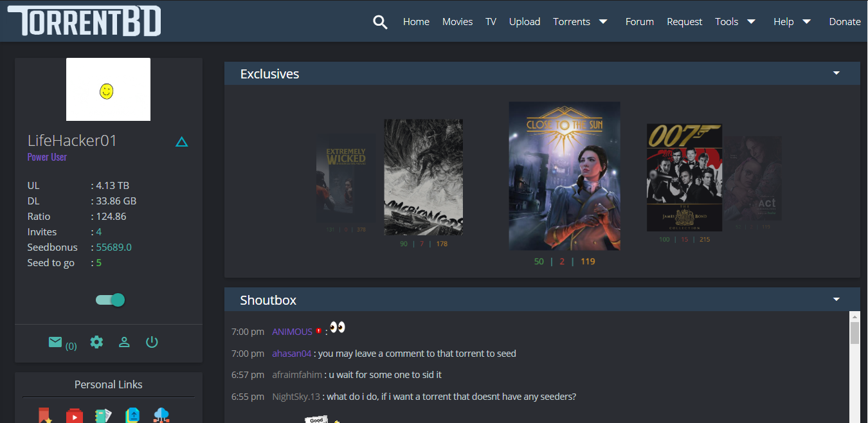Click the logout power icon
This screenshot has width=868, height=423.
click(x=152, y=342)
